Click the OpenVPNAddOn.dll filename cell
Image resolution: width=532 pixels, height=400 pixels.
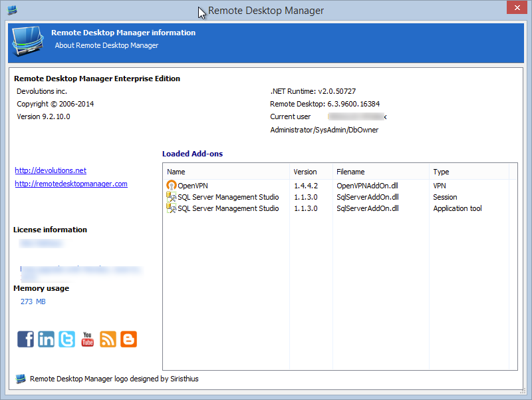[367, 186]
